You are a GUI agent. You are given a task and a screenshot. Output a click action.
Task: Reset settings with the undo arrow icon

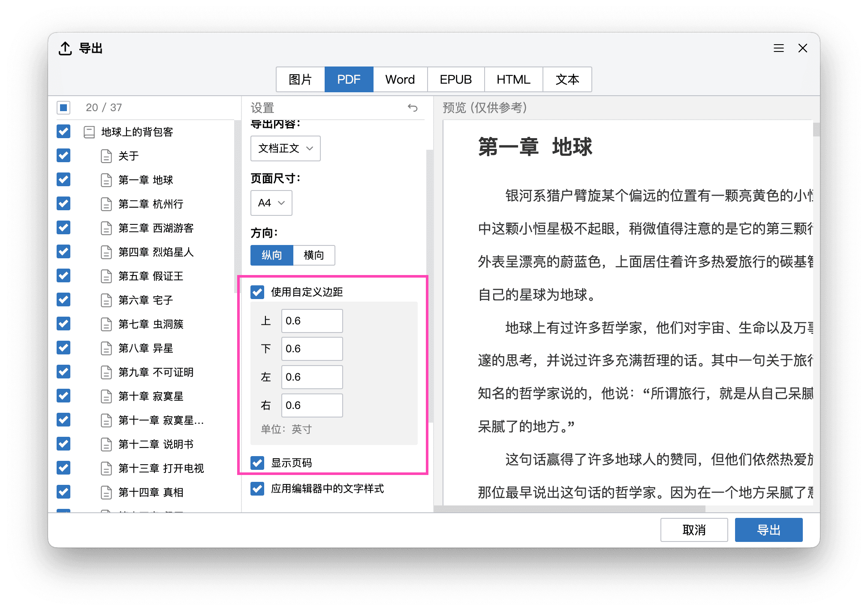[413, 107]
